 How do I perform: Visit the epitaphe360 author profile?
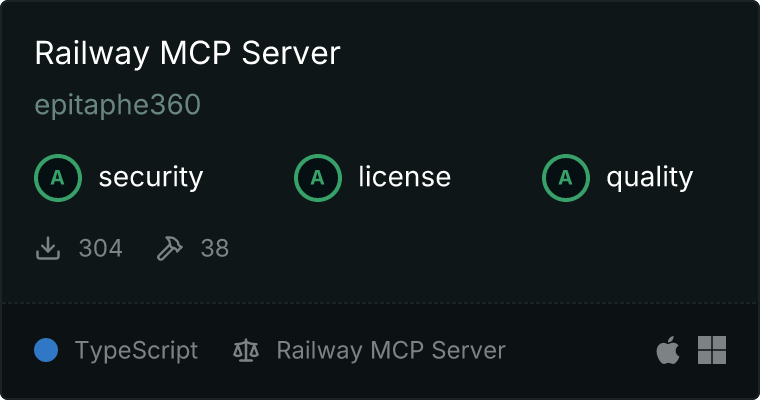coord(118,105)
